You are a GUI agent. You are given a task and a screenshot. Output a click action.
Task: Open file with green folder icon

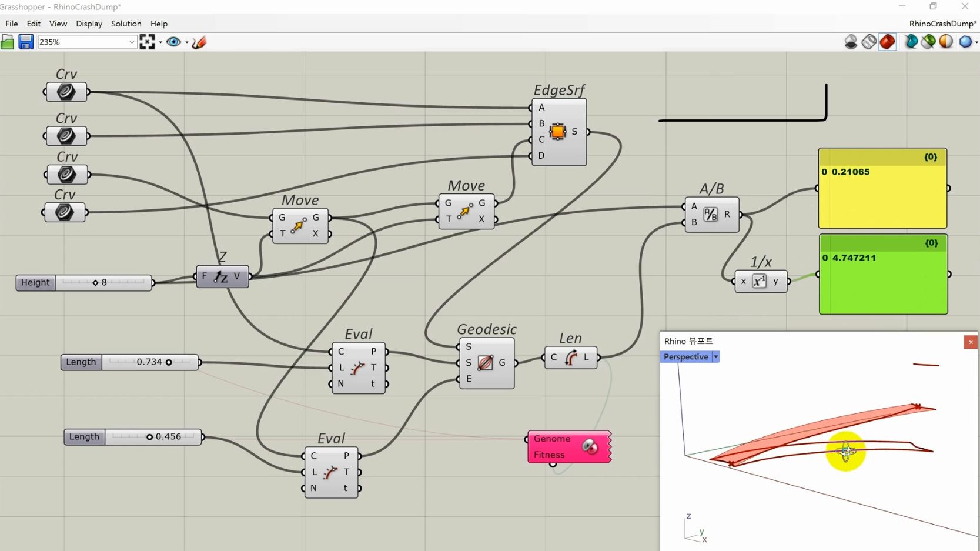click(x=7, y=42)
